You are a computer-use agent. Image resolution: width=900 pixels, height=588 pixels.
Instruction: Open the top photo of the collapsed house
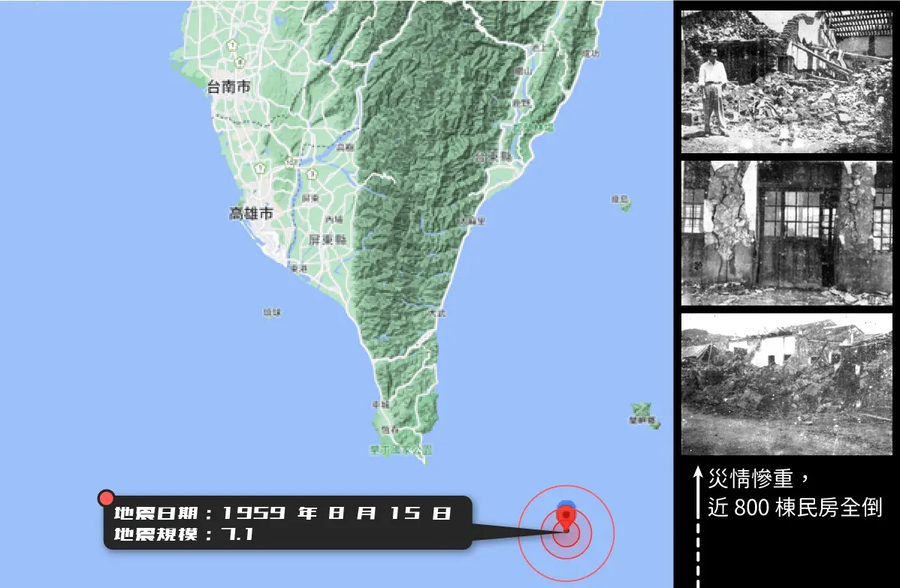click(786, 79)
